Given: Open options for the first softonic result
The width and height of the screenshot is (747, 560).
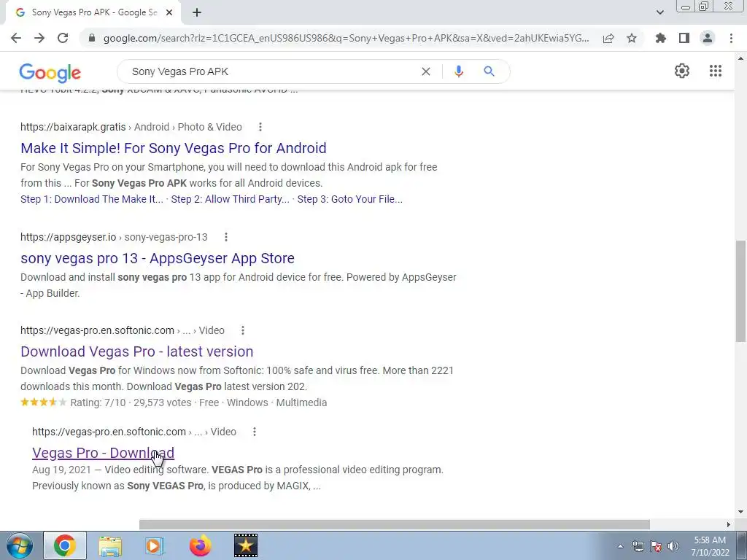Looking at the screenshot, I should 242,330.
